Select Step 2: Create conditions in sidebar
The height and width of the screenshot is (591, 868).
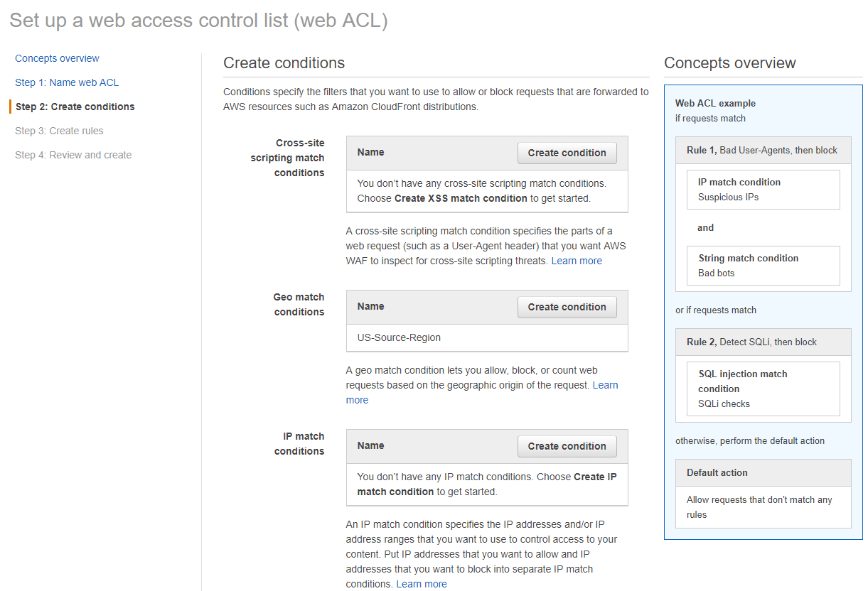click(75, 107)
